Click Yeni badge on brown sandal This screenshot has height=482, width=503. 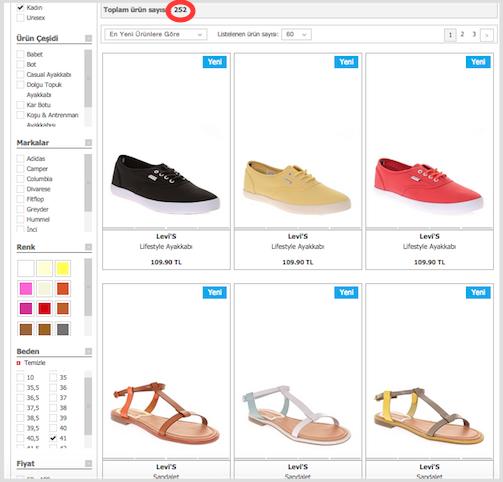(215, 292)
